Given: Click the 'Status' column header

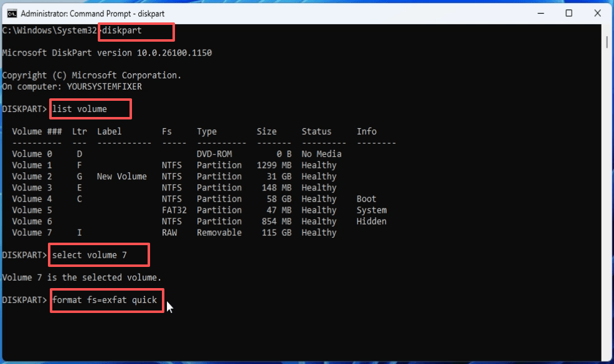Looking at the screenshot, I should [x=316, y=131].
